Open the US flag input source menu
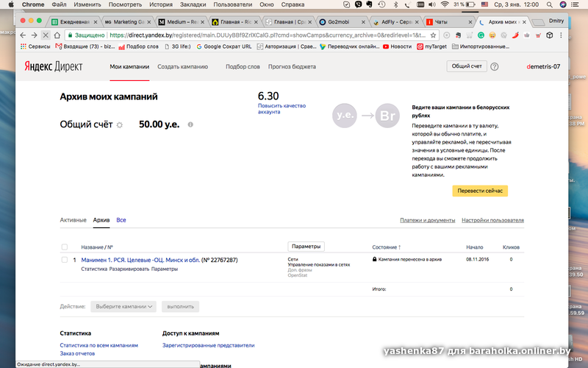Viewport: 588px width, 368px height. [x=484, y=4]
